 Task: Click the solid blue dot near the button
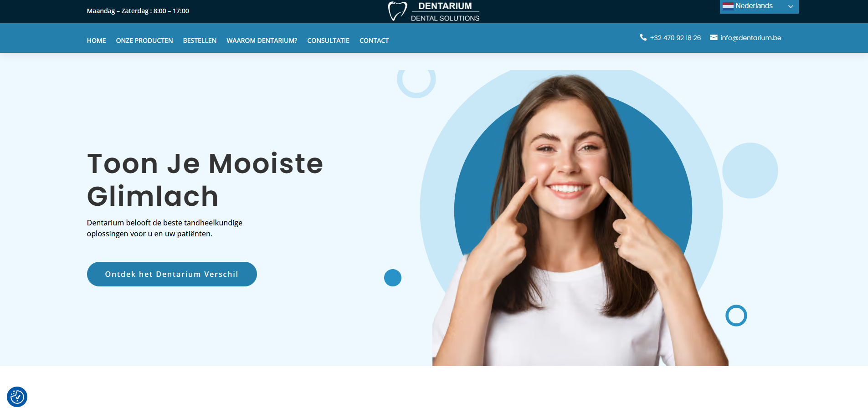393,278
